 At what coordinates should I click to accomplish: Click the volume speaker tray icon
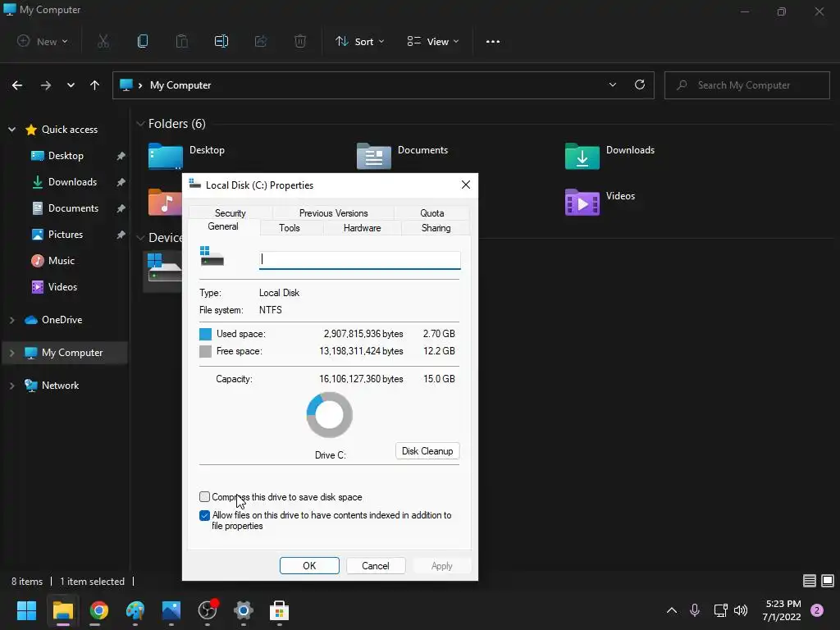click(x=741, y=610)
